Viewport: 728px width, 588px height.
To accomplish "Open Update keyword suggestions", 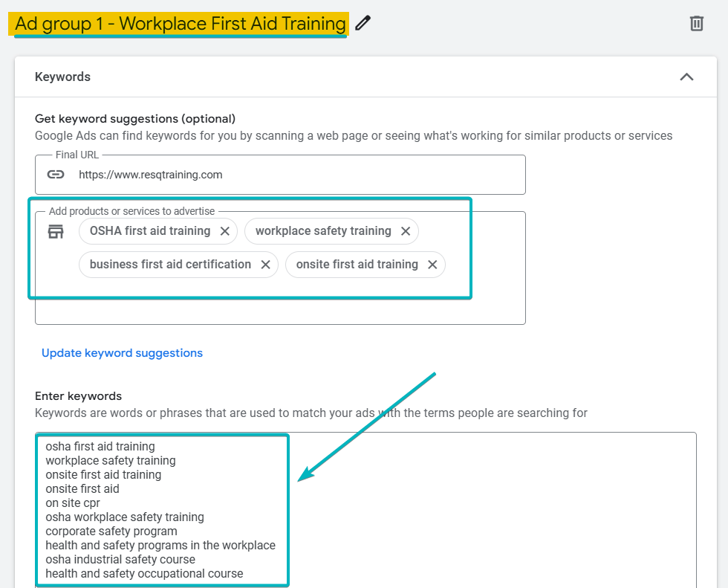I will [122, 352].
